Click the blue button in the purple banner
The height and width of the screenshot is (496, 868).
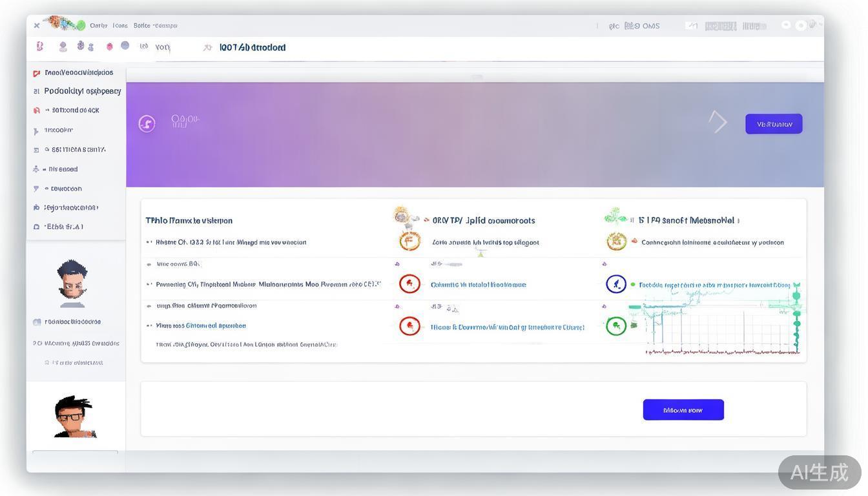coord(774,124)
